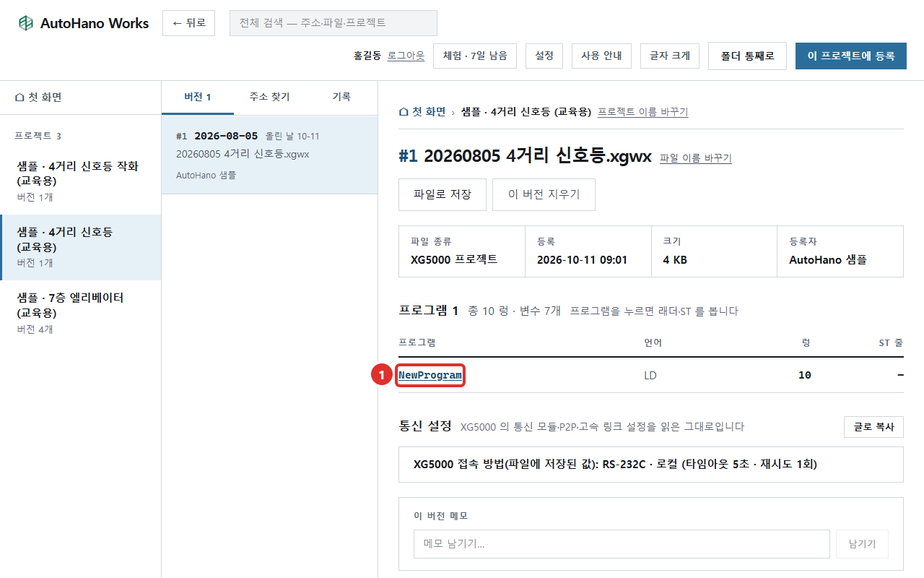
Task: Click 이 버전 지우기 button
Action: [x=544, y=194]
